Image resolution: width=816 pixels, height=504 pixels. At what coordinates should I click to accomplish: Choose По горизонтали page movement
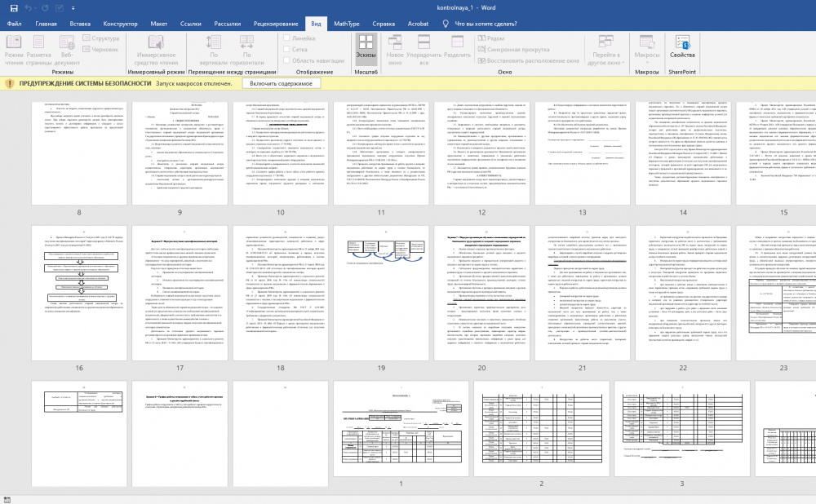(x=246, y=51)
